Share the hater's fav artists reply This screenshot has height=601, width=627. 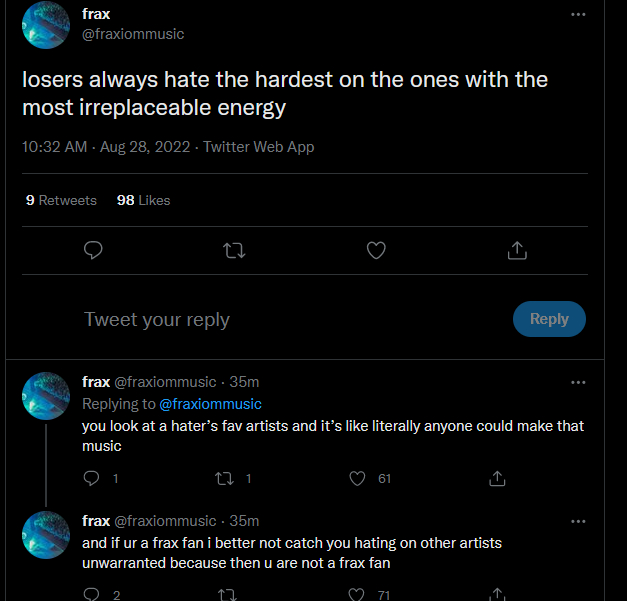pyautogui.click(x=496, y=479)
